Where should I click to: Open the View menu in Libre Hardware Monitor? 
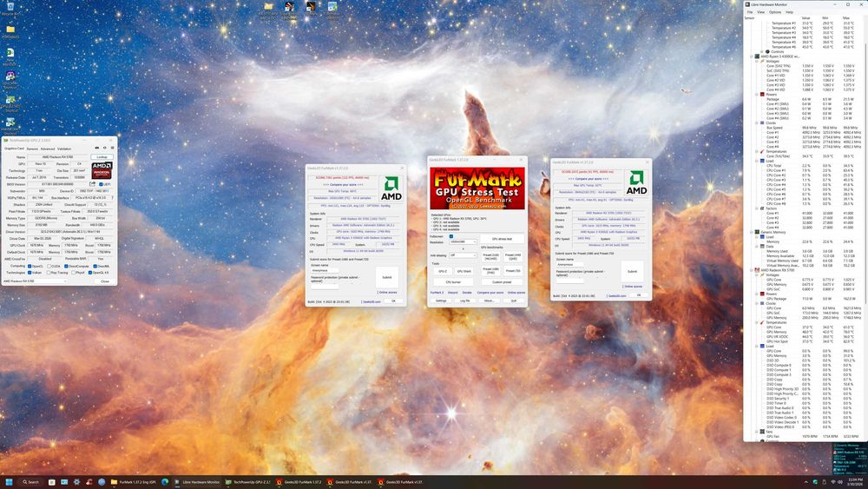[760, 11]
